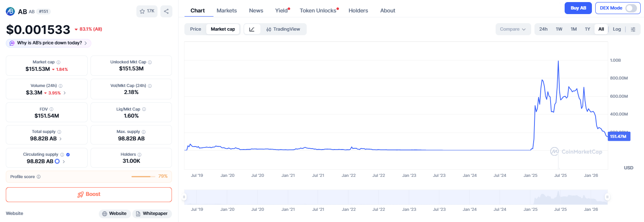Open the Token Unlocks tab
Screen dimensions: 644x222
pos(318,10)
